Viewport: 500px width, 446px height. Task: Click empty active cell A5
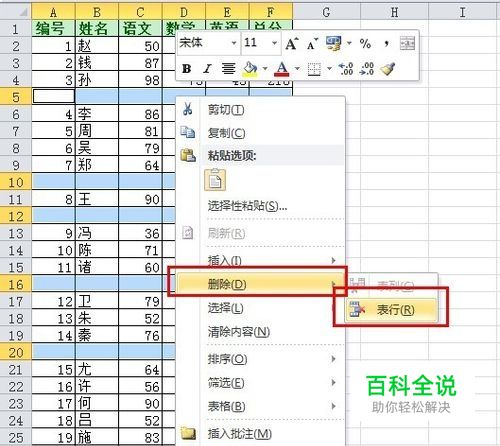(53, 97)
